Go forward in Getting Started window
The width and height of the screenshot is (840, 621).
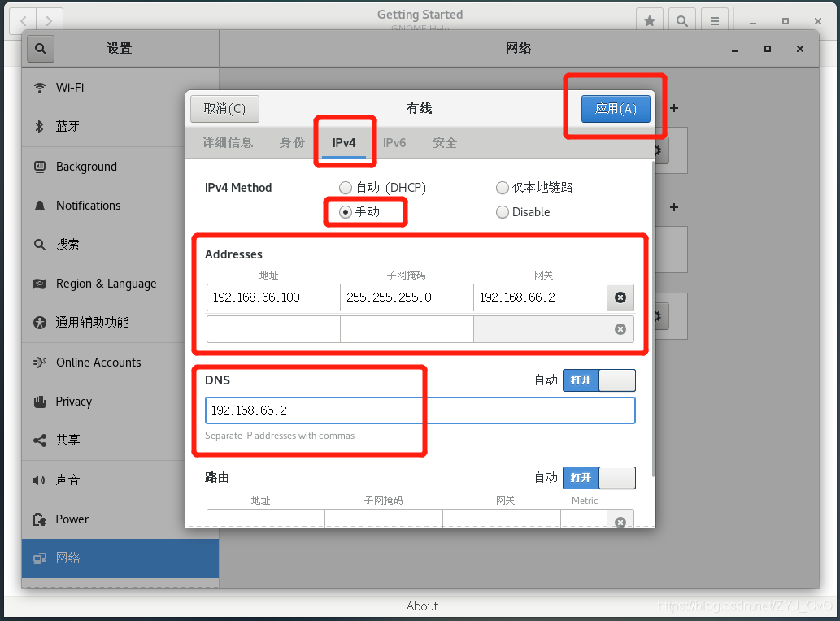pyautogui.click(x=50, y=21)
